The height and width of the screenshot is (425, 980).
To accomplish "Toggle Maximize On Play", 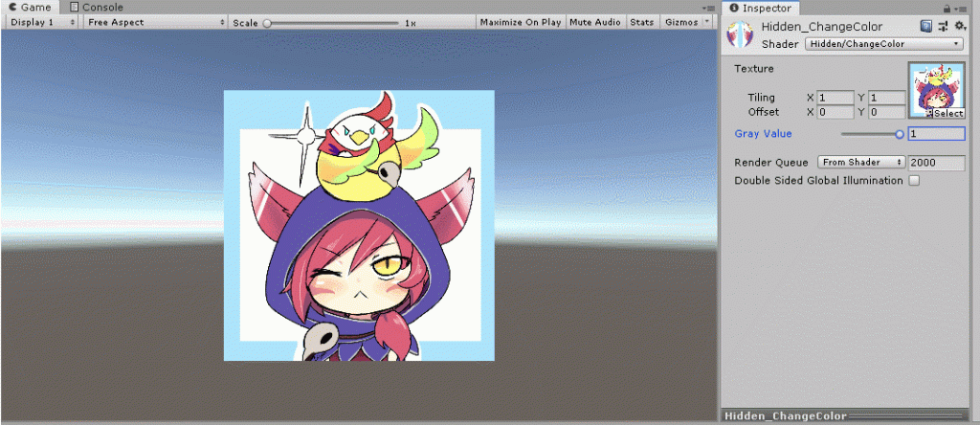I will pyautogui.click(x=521, y=22).
